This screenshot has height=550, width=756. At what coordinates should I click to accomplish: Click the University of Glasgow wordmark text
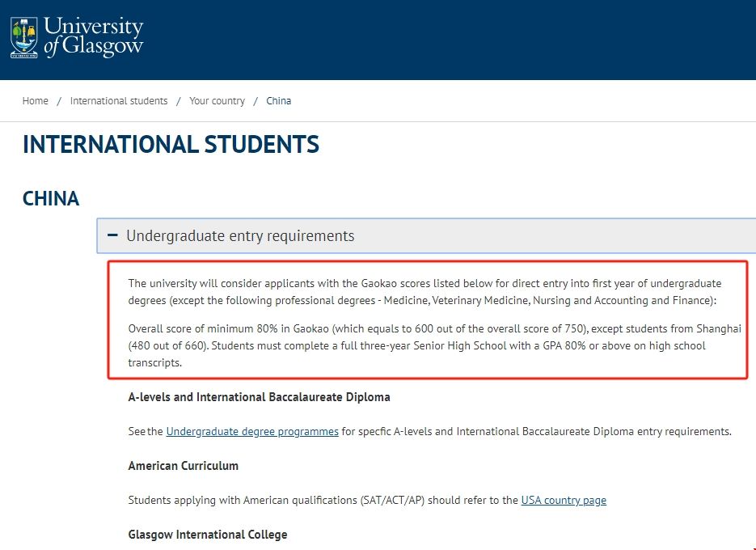click(x=93, y=37)
